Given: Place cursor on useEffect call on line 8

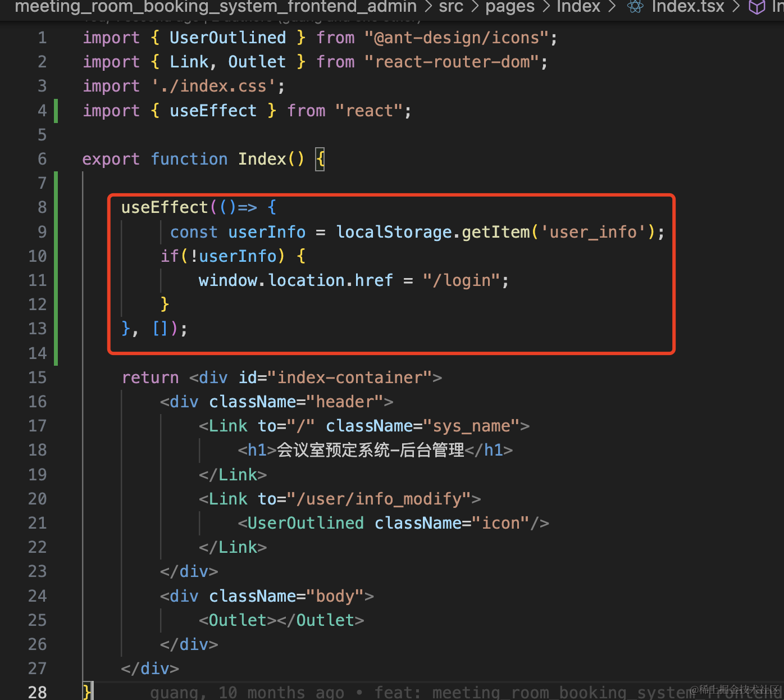Looking at the screenshot, I should (x=165, y=208).
